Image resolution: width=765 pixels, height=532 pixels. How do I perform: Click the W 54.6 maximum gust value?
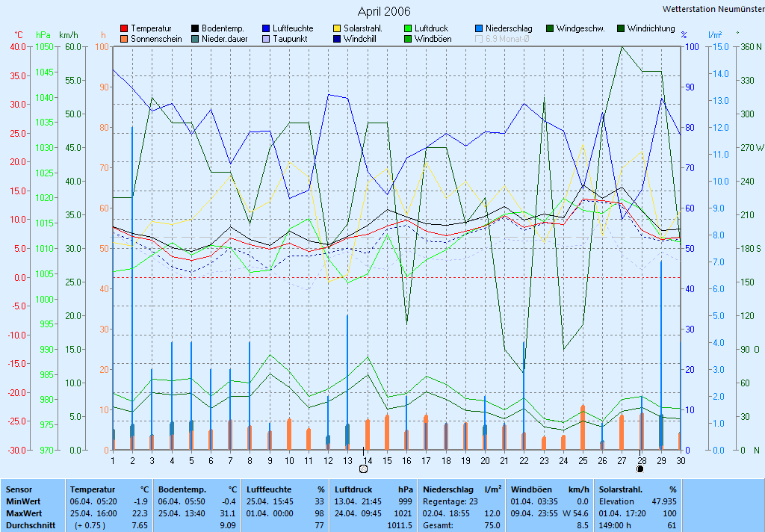(576, 513)
